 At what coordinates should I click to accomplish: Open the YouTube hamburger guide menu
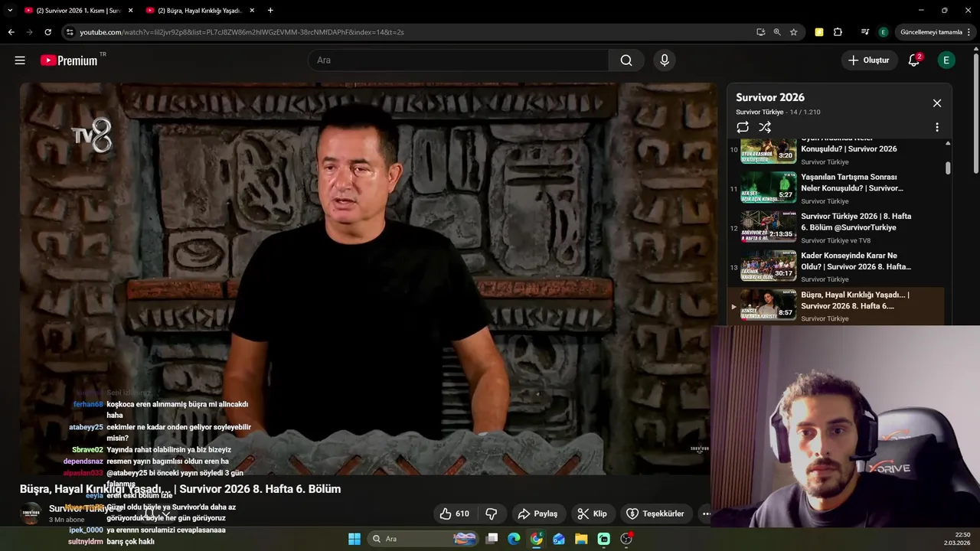coord(20,60)
